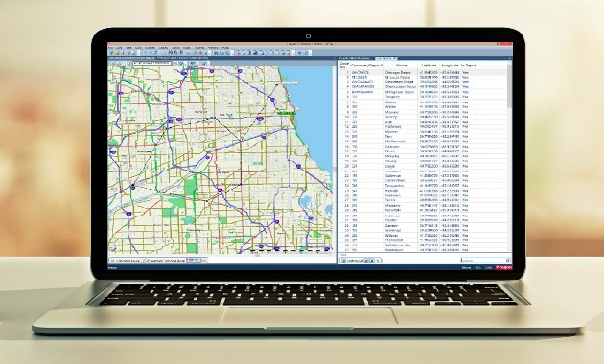Click the chart icon in the map toolbar

[204, 63]
